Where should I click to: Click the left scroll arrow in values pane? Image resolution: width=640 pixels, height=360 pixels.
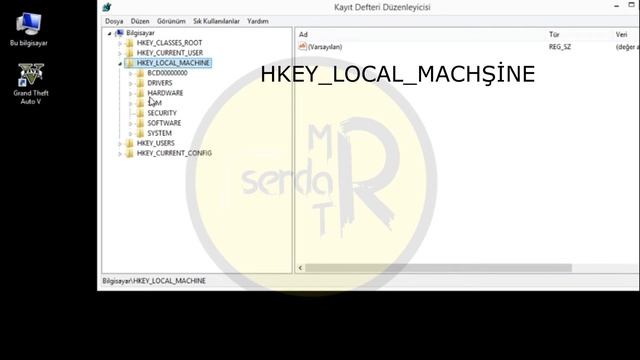(x=300, y=268)
